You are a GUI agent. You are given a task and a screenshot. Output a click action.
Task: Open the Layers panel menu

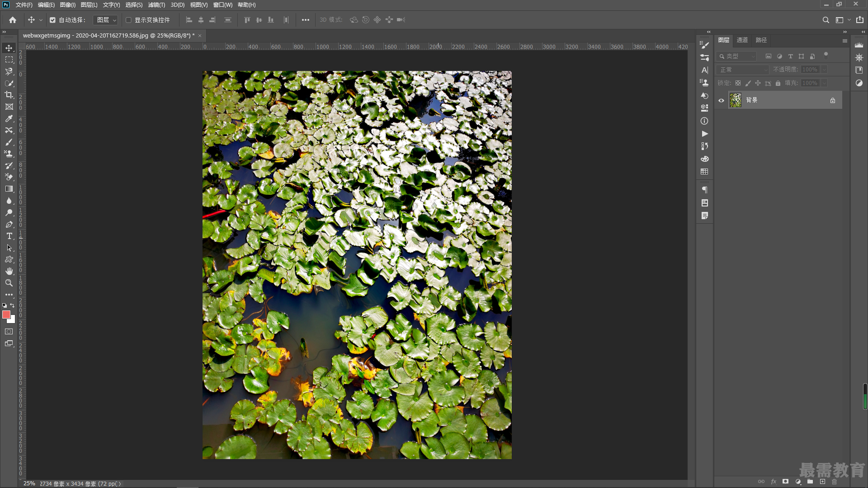[844, 41]
